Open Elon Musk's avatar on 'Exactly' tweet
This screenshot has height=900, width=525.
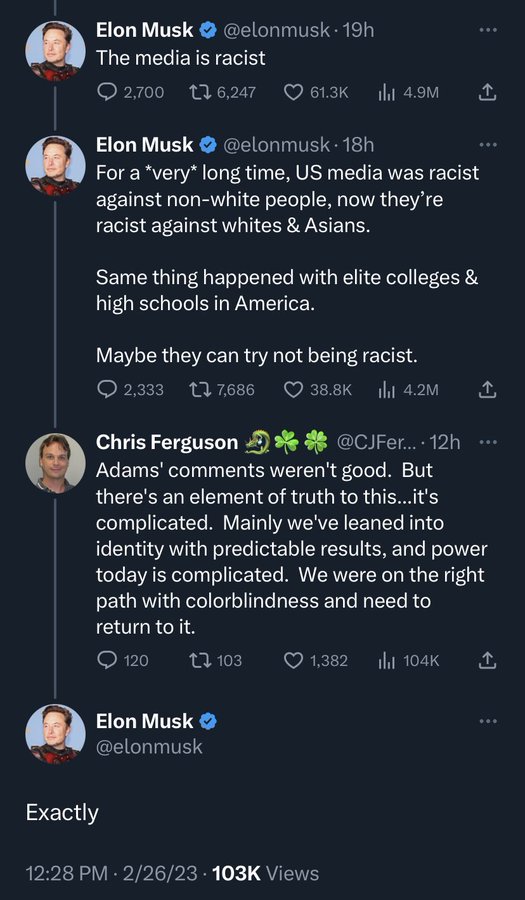[55, 734]
